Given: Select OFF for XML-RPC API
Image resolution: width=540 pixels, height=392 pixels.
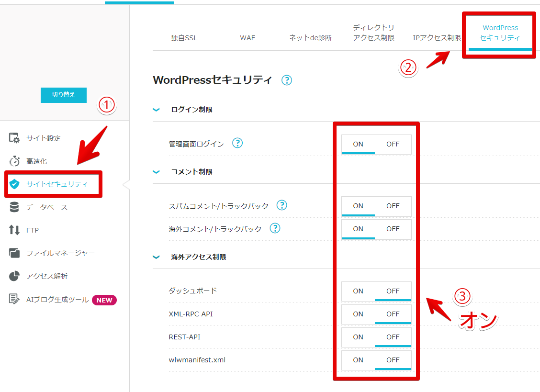Looking at the screenshot, I should click(x=393, y=314).
